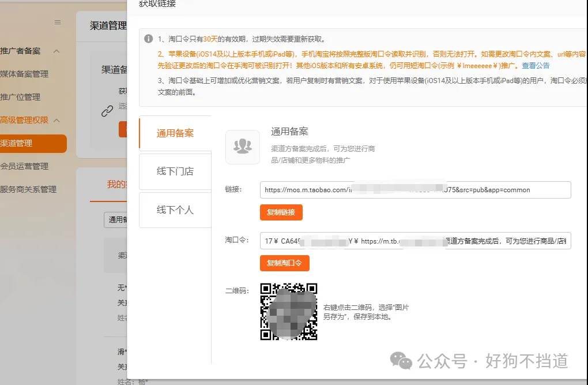Click the chain link icon in 渠道管理
This screenshot has width=588, height=385.
(x=107, y=111)
